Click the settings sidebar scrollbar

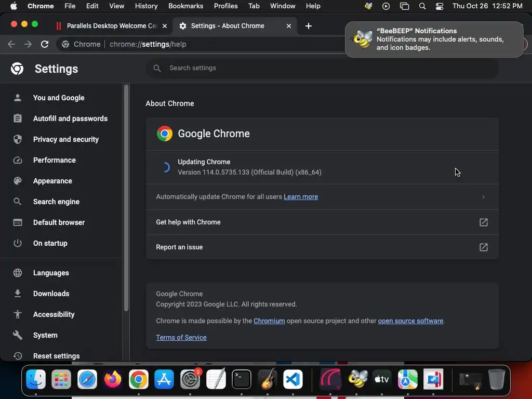click(x=126, y=198)
